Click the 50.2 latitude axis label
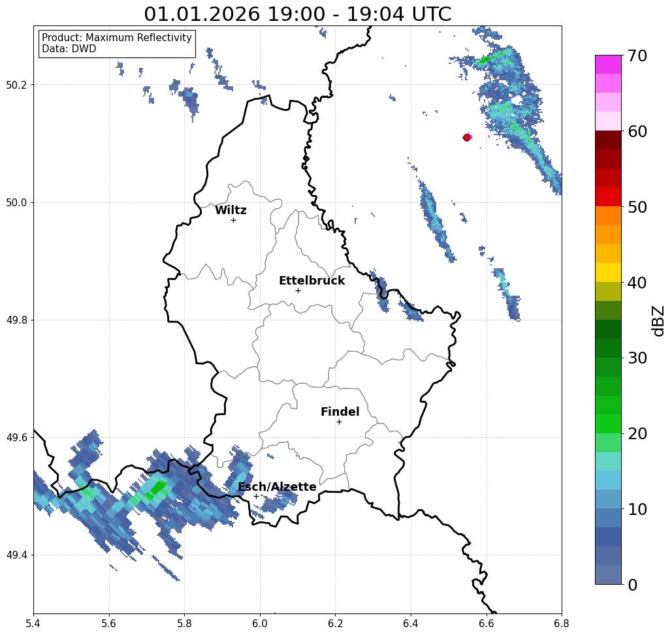Viewport: 672px width, 635px height. [x=16, y=85]
